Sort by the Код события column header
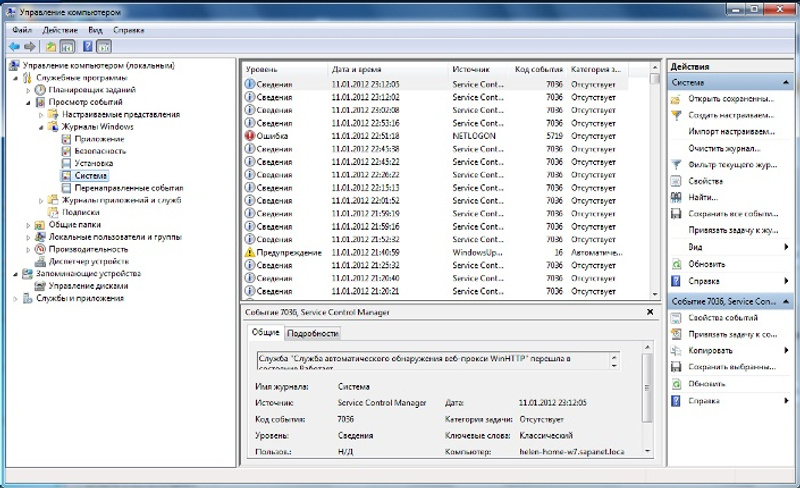This screenshot has height=488, width=800. (x=538, y=70)
